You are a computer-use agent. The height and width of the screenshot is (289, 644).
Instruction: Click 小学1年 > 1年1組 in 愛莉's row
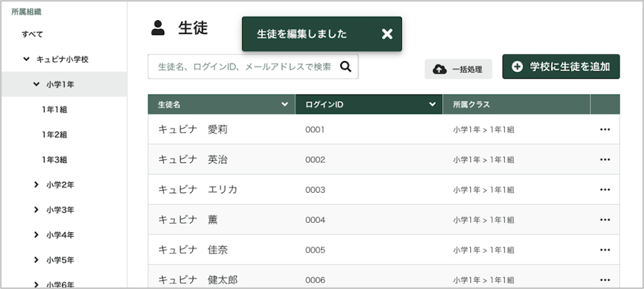pyautogui.click(x=484, y=130)
